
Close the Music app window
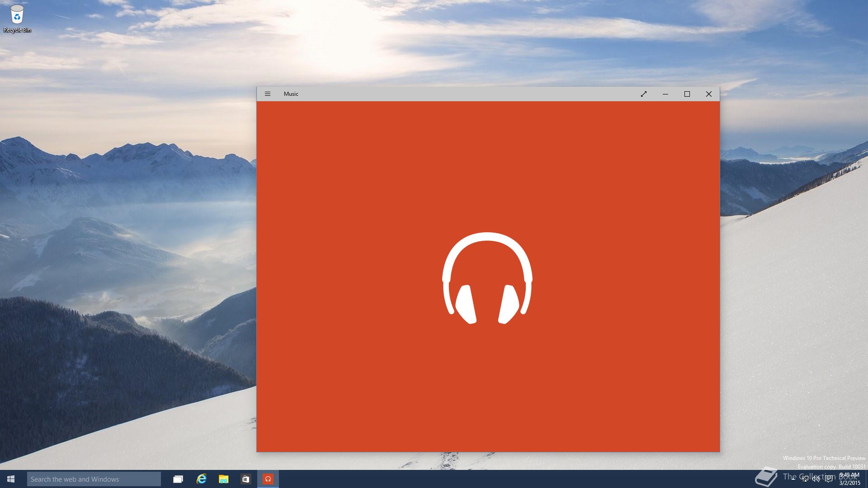point(709,94)
